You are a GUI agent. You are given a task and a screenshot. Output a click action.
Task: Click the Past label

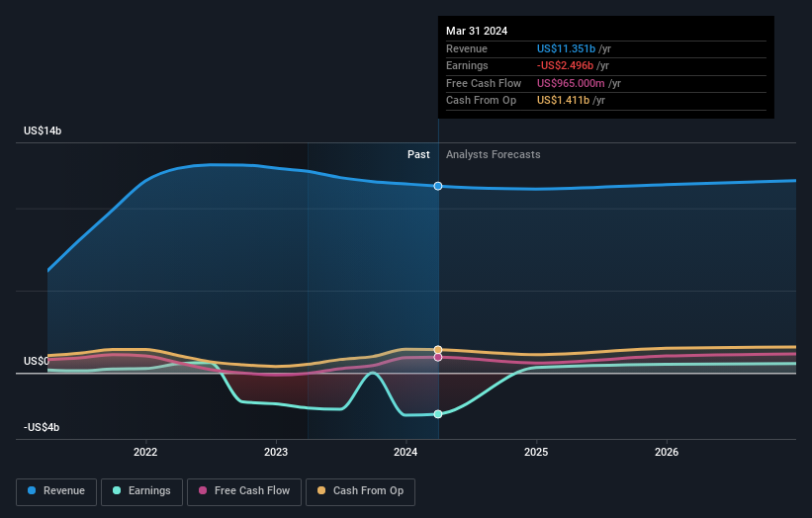click(418, 155)
